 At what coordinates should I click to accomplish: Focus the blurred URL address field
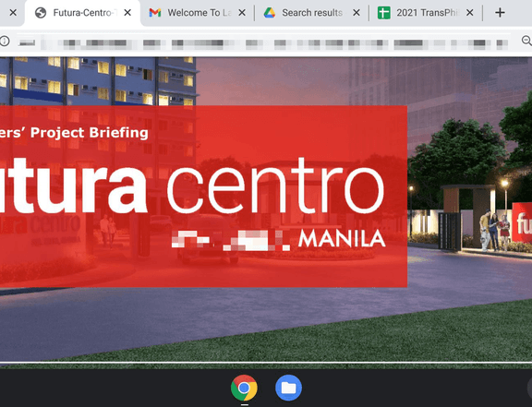pos(263,42)
